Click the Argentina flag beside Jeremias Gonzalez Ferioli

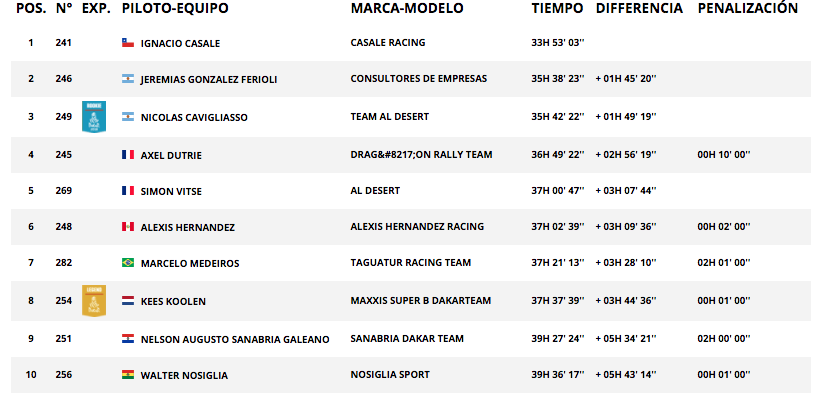[x=128, y=79]
